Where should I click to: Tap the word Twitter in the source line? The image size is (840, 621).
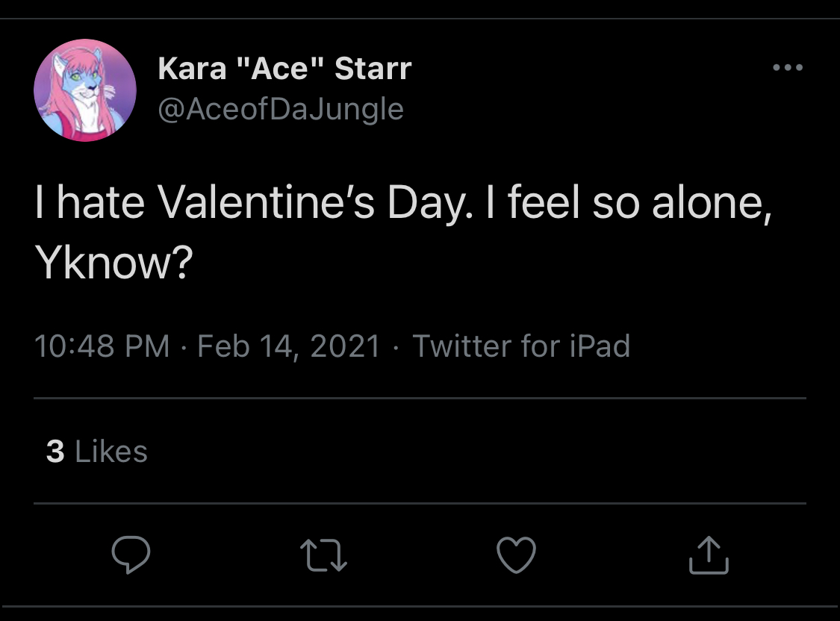coord(462,346)
